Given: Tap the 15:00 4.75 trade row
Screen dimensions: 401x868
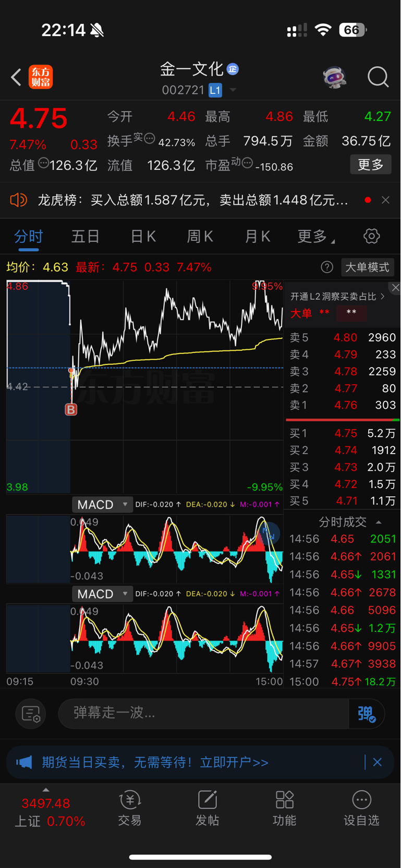Looking at the screenshot, I should [x=343, y=681].
